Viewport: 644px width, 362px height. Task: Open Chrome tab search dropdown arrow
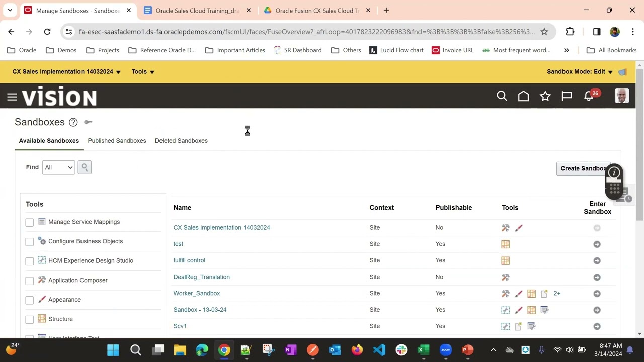[x=10, y=10]
